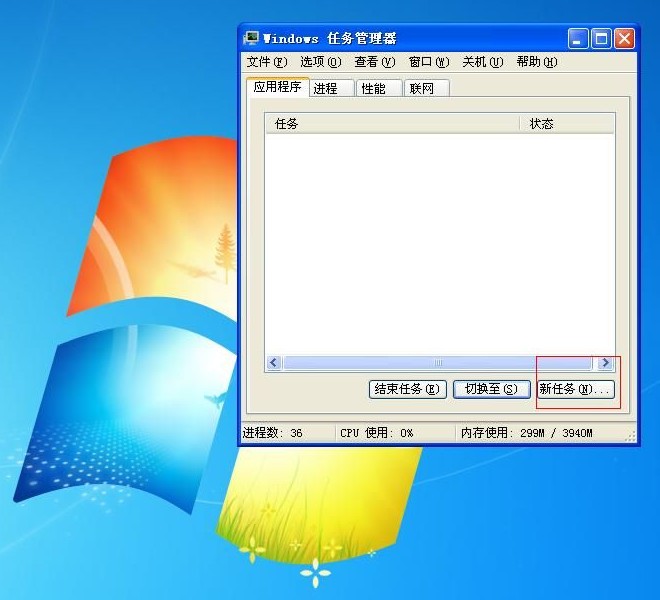Expand the 查看(V) menu
The width and height of the screenshot is (660, 600).
(x=374, y=62)
